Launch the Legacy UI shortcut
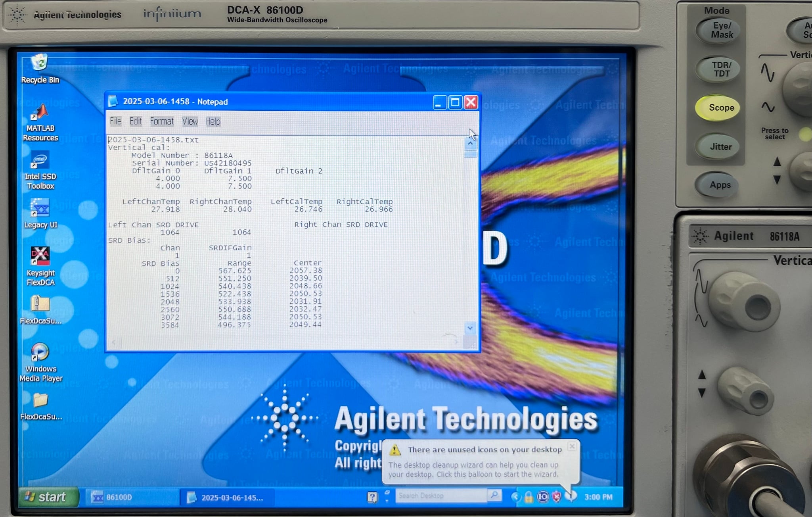This screenshot has height=517, width=812. click(x=40, y=213)
